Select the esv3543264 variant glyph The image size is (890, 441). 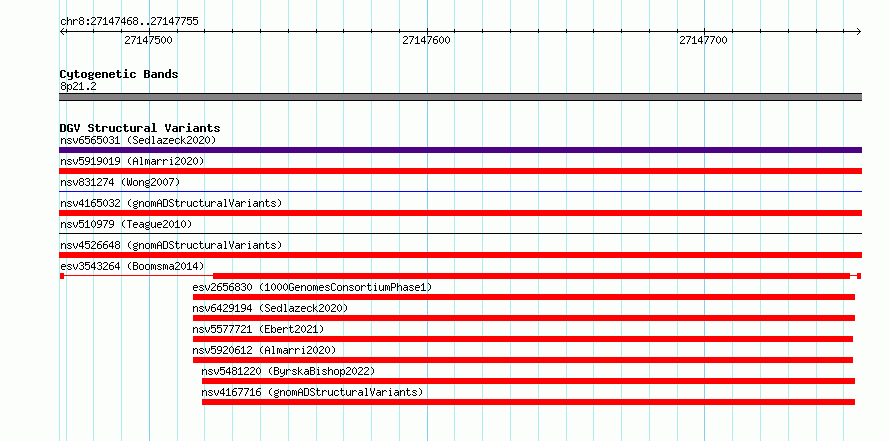[460, 276]
